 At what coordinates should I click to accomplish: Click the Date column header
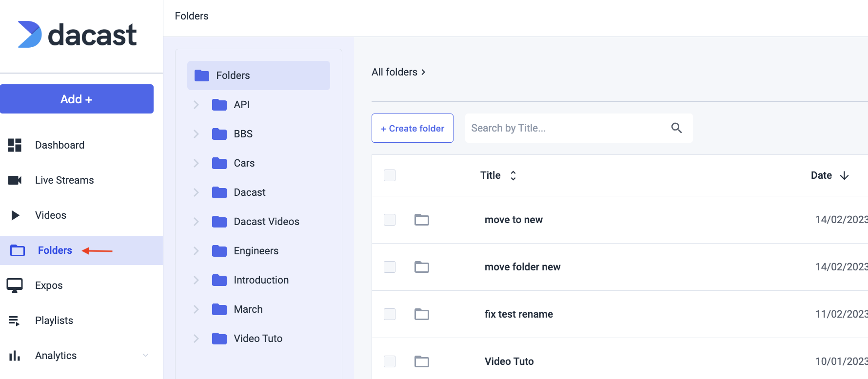pos(821,175)
